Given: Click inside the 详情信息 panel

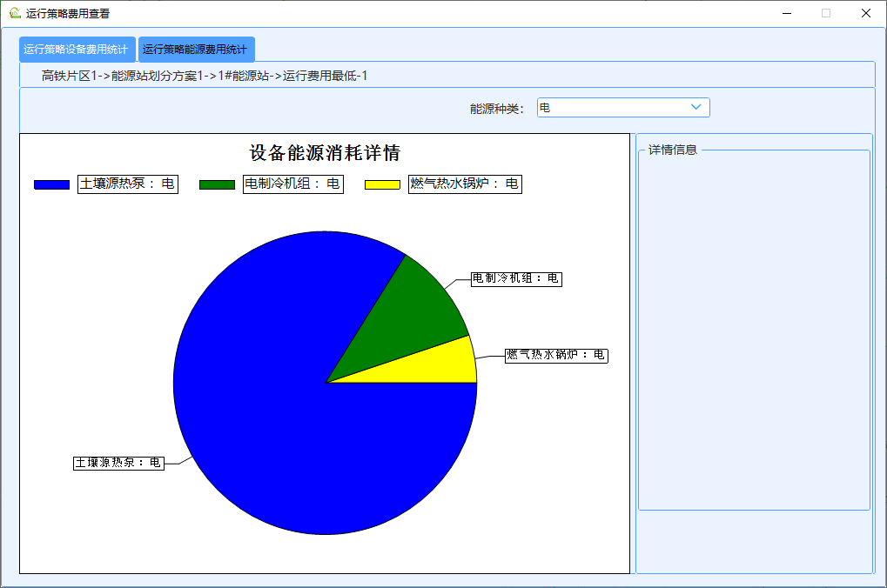Looking at the screenshot, I should [753, 331].
